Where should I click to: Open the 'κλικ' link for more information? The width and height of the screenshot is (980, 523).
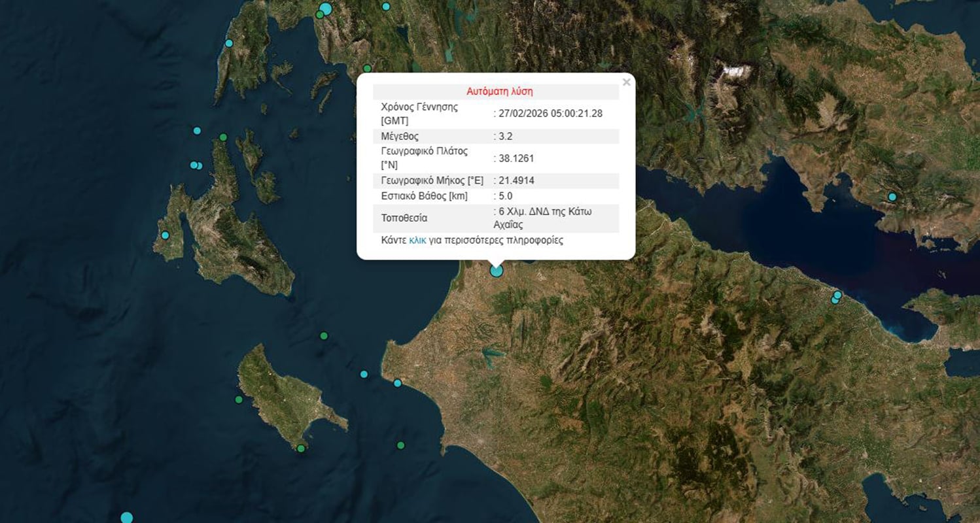tap(417, 241)
